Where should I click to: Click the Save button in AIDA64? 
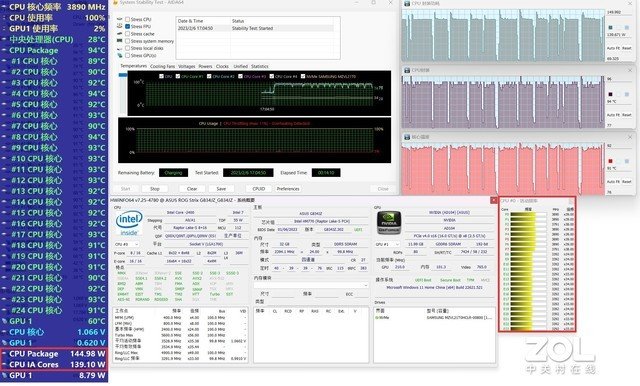click(x=221, y=189)
